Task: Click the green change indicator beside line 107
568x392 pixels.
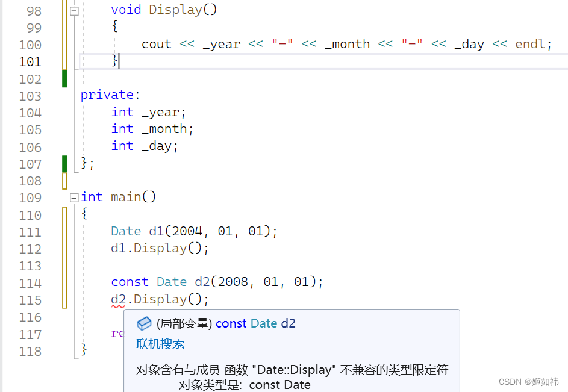Action: [x=64, y=163]
